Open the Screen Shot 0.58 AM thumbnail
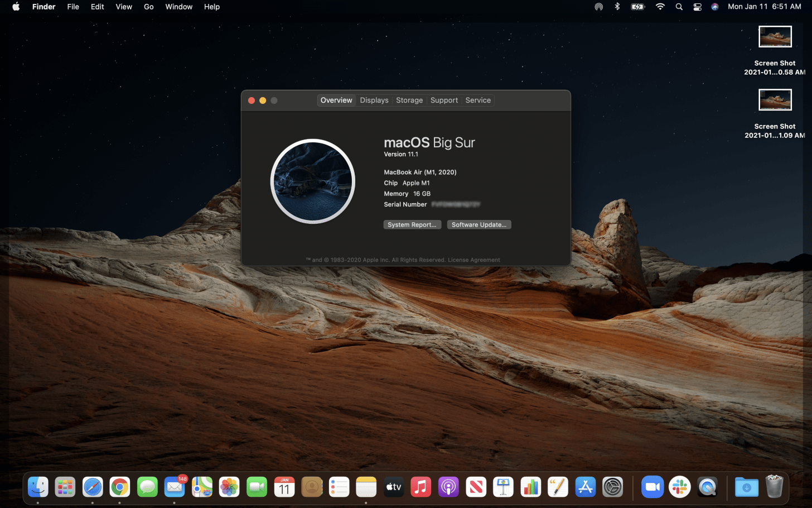The height and width of the screenshot is (508, 812). tap(775, 36)
